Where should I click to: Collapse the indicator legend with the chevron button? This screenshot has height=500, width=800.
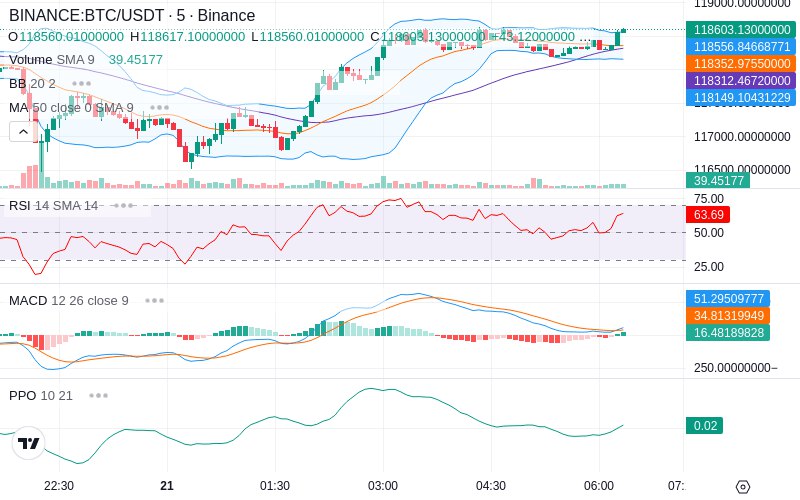23,132
